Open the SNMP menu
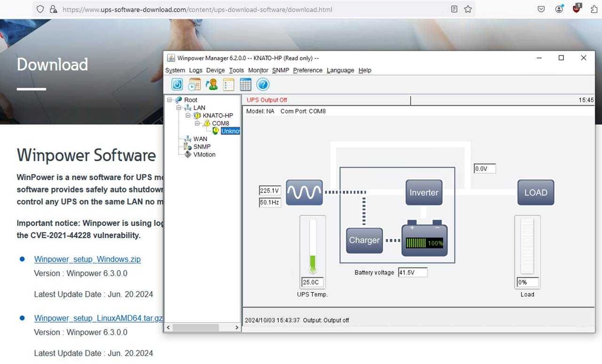 (x=281, y=70)
